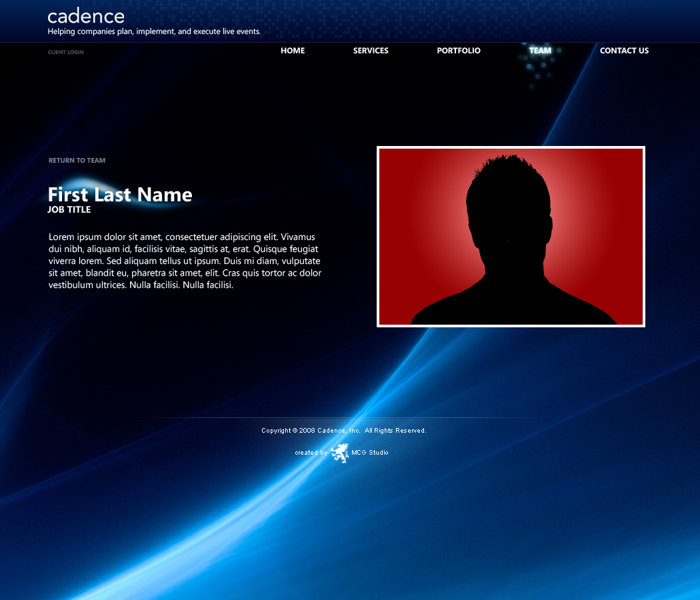Click the team member silhouette photo
This screenshot has height=600, width=700.
(x=511, y=237)
